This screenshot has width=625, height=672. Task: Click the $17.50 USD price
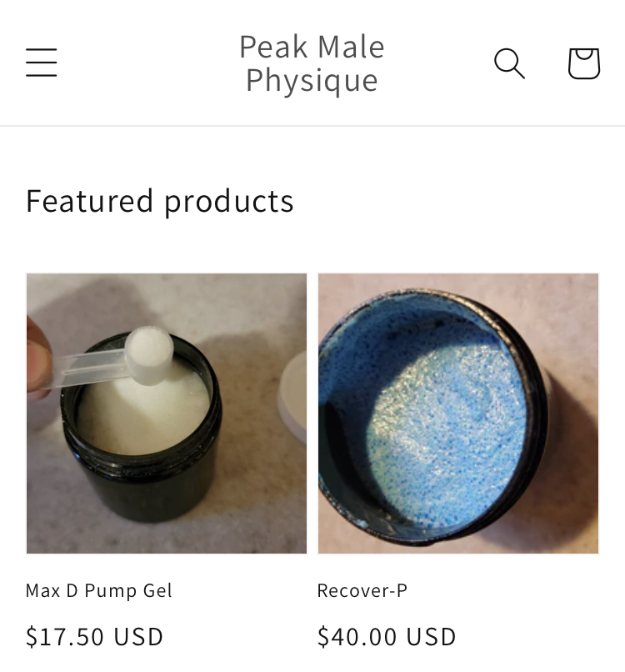pyautogui.click(x=94, y=636)
